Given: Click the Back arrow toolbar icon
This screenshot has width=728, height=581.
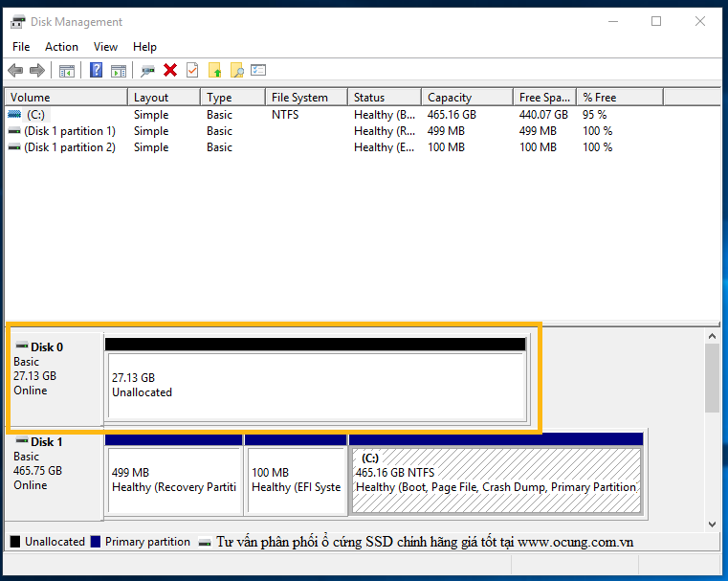Looking at the screenshot, I should coord(15,71).
